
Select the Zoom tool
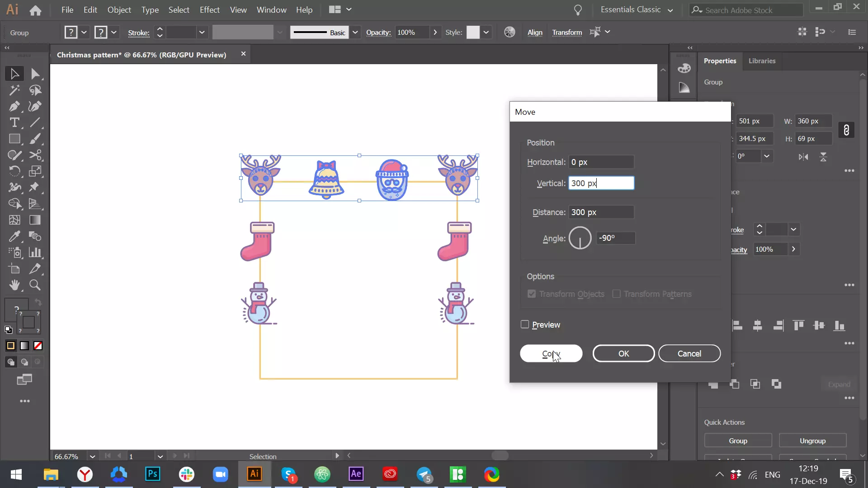pyautogui.click(x=35, y=285)
